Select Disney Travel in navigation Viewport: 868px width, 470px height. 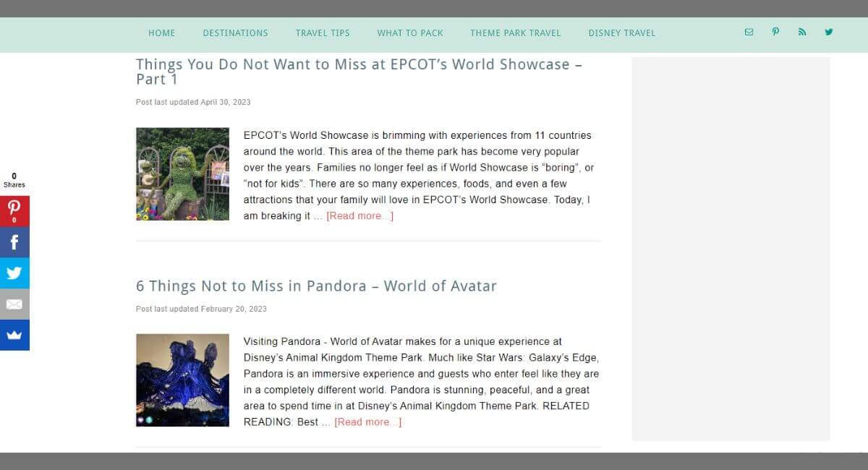click(x=622, y=33)
